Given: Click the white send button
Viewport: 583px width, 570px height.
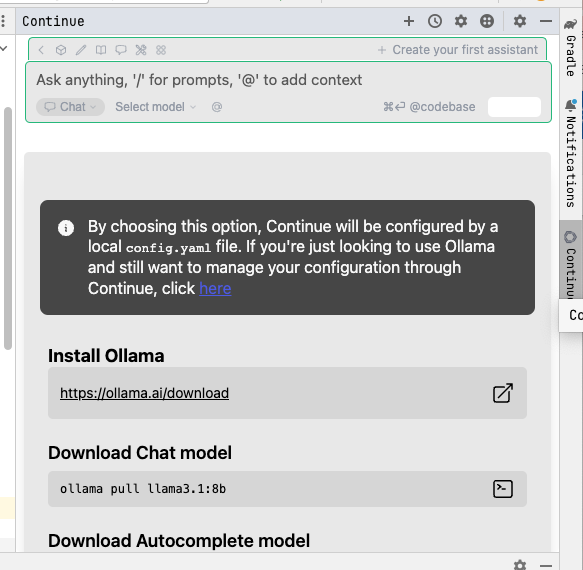Looking at the screenshot, I should coord(514,107).
